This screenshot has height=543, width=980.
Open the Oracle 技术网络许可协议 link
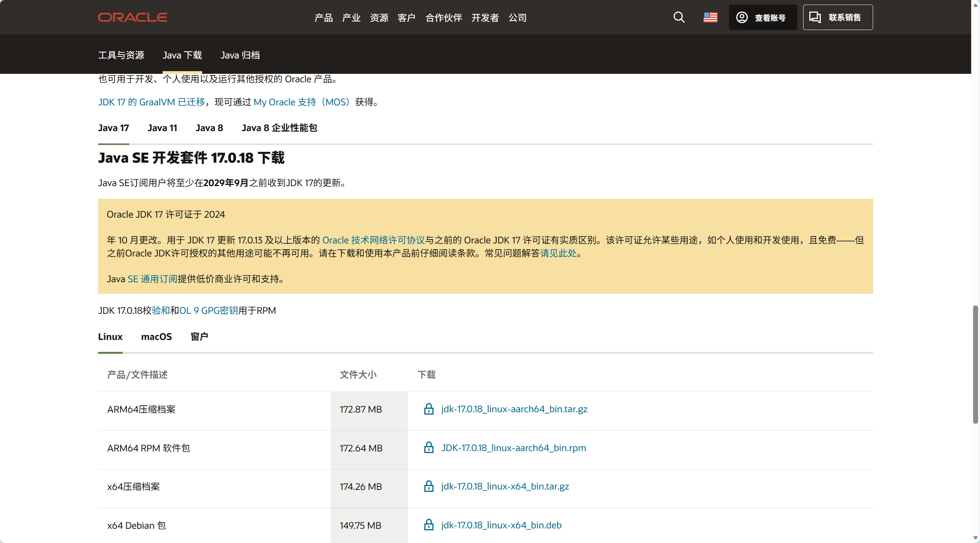point(373,240)
